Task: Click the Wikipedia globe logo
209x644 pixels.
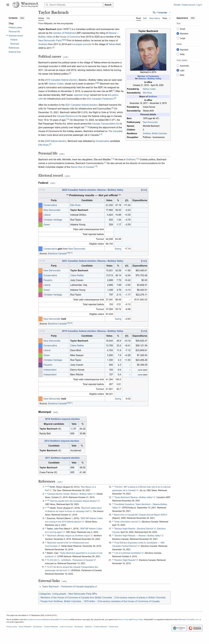Action: 16,5
